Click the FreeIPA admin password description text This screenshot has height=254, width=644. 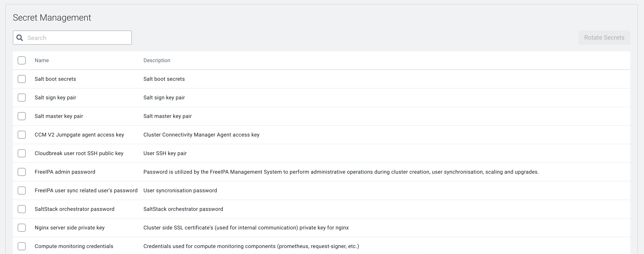coord(341,172)
